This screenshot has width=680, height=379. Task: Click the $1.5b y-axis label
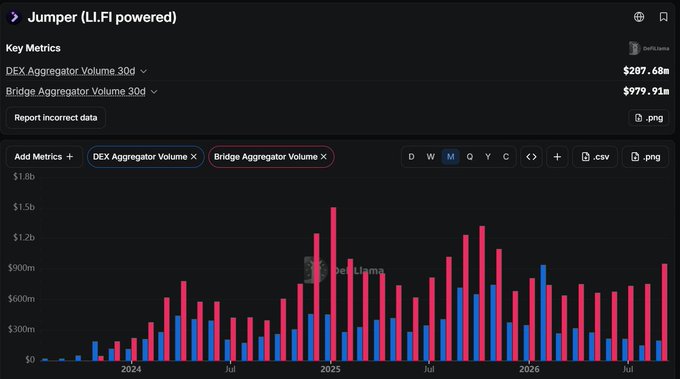(x=24, y=207)
